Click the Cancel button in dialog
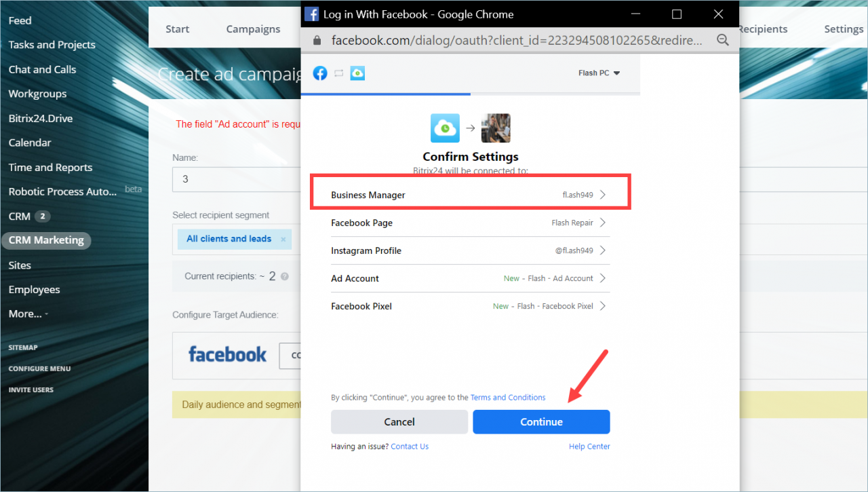Image resolution: width=868 pixels, height=492 pixels. [x=399, y=422]
